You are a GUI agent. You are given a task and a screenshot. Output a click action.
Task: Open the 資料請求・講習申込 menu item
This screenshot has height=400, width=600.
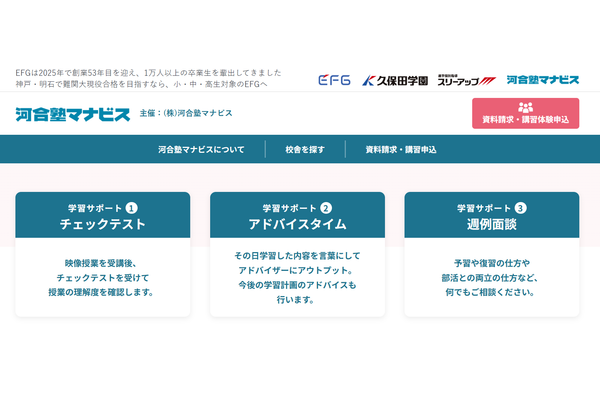pos(401,150)
